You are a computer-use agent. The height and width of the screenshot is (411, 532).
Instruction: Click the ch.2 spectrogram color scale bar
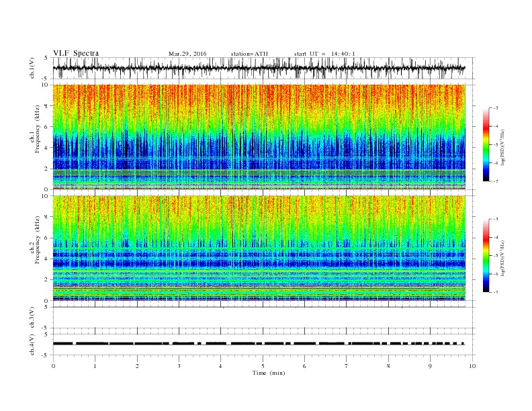click(486, 256)
